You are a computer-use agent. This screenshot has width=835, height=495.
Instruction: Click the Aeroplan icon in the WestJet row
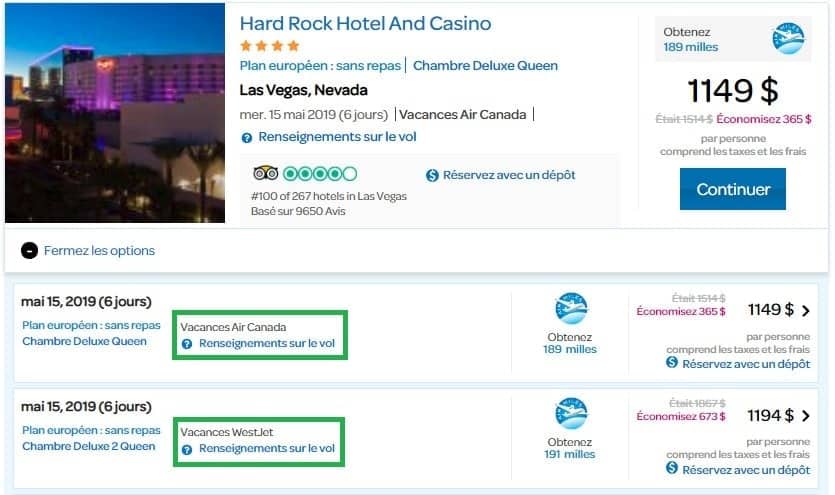571,413
